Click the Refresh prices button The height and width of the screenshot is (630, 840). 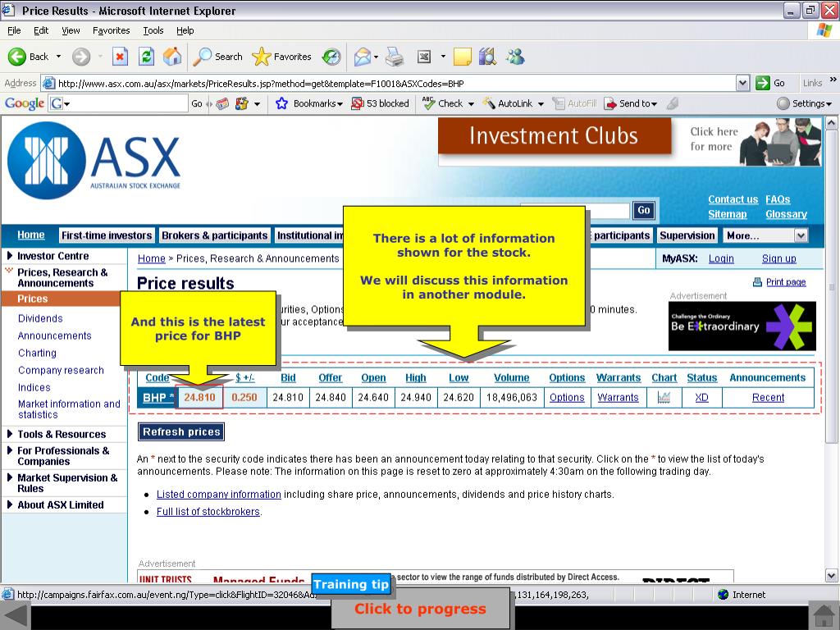[x=181, y=431]
